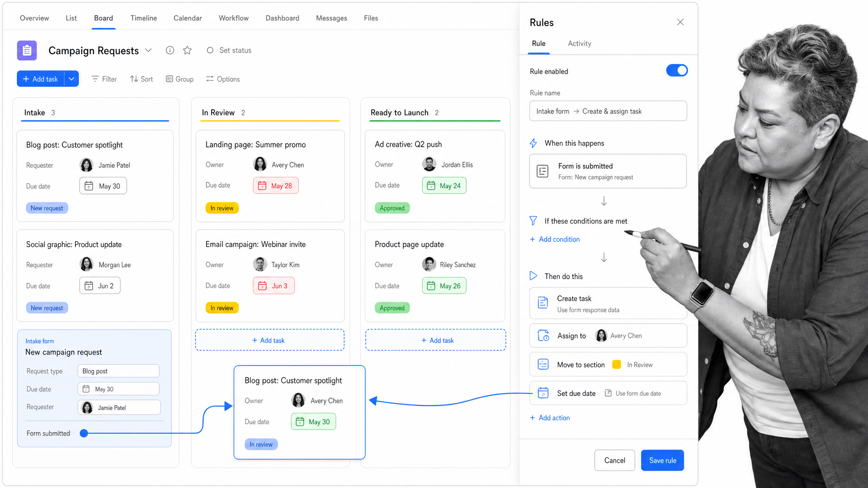
Task: Open the Workflow tab
Action: 234,18
